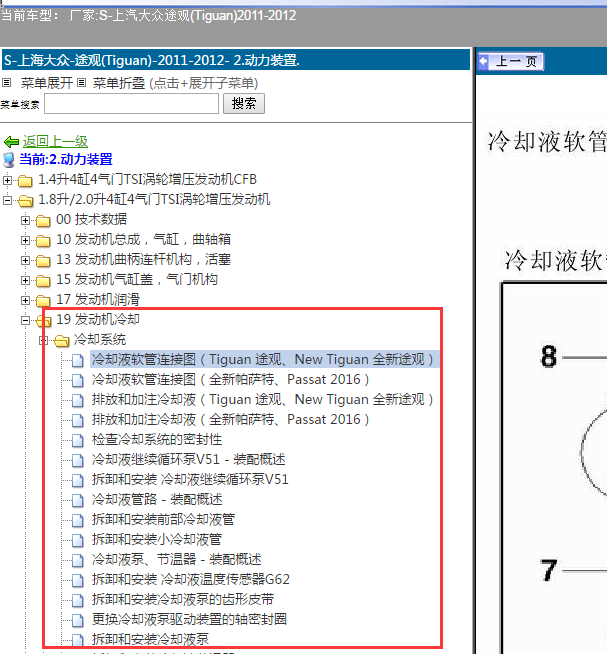Collapse the 冷却系统 subfolder node
This screenshot has height=654, width=607.
[x=43, y=341]
